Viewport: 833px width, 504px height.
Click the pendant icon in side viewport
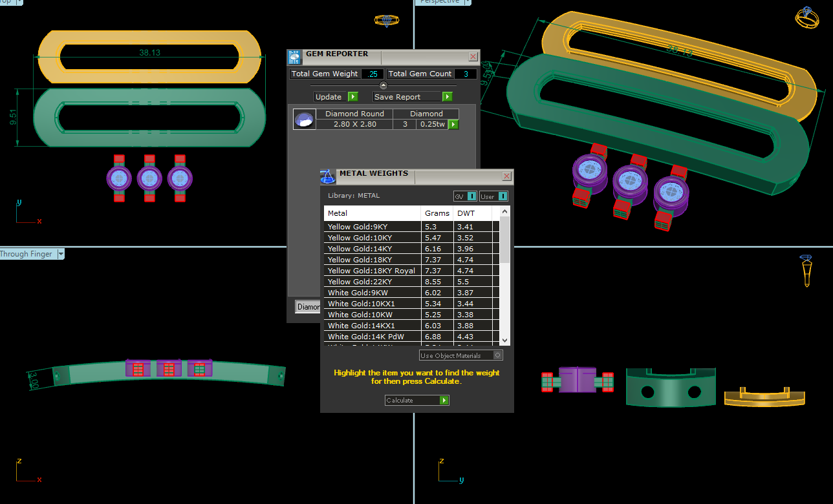click(806, 270)
